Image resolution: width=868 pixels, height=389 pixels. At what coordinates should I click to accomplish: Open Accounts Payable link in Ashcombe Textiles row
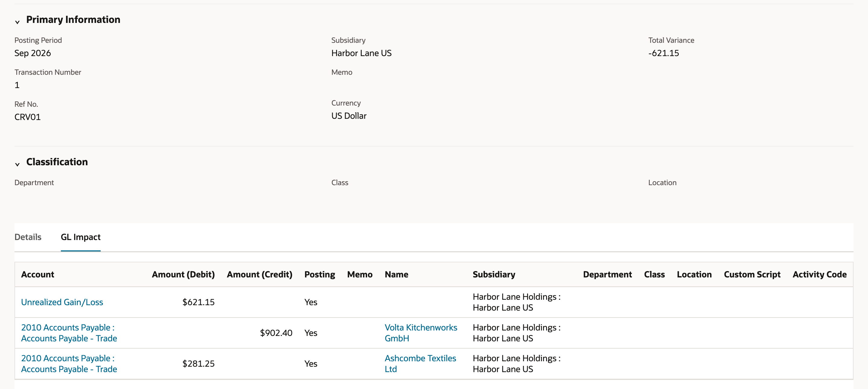(69, 363)
